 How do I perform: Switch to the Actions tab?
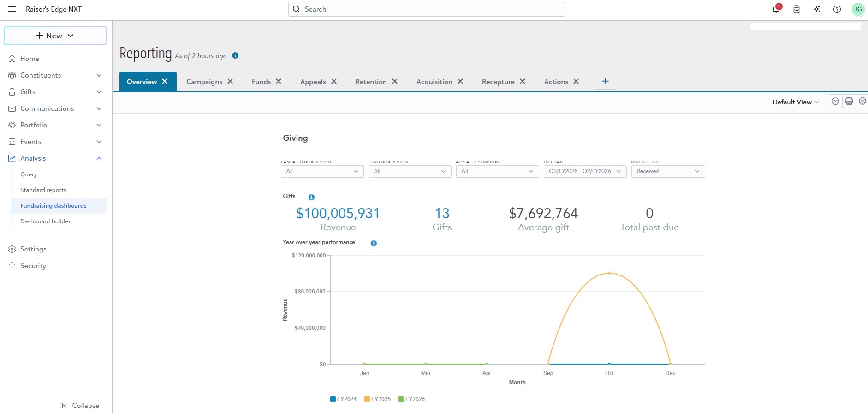click(x=556, y=82)
